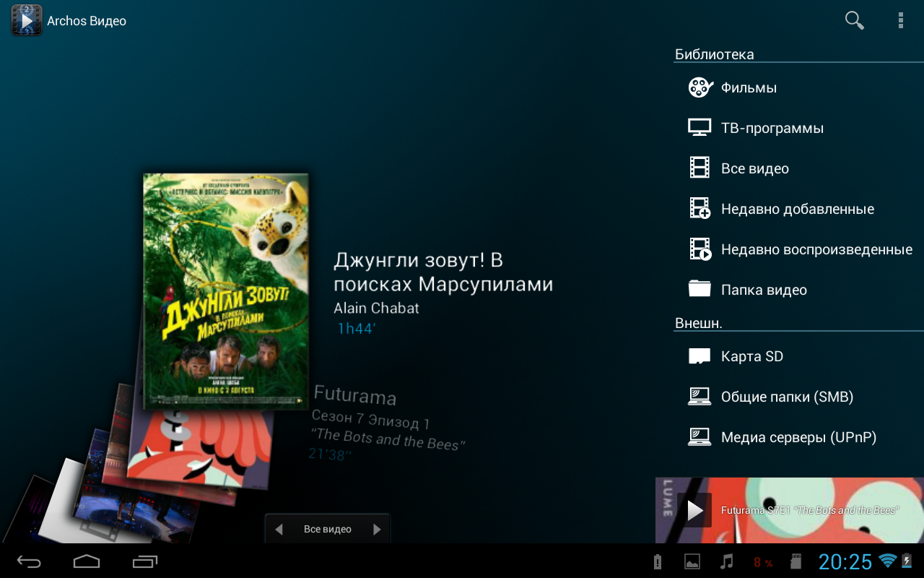
Task: Click left arrow beside Все видео selector
Action: (279, 530)
